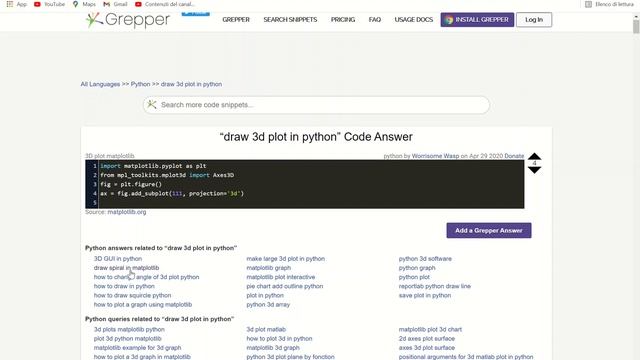Click the Grepper logo
Viewport: 640px width, 360px height.
point(128,20)
